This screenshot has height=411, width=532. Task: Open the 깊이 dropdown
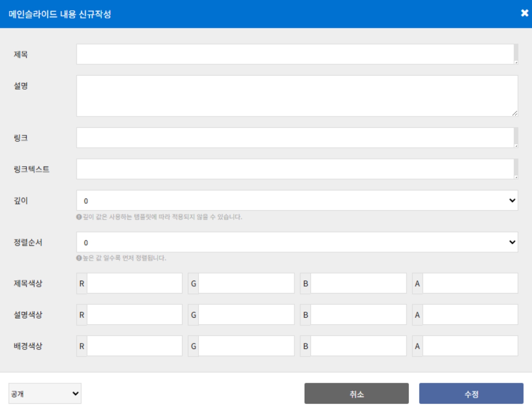(297, 200)
